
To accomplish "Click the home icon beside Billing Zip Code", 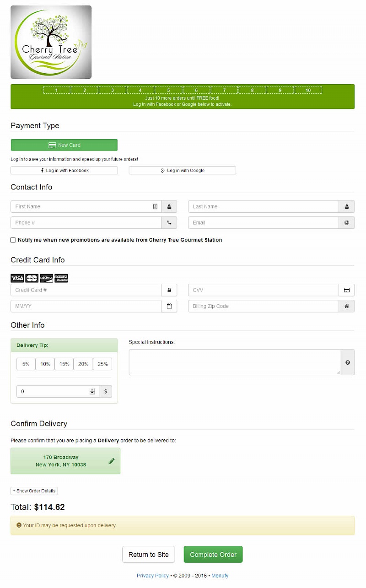I will tap(346, 306).
